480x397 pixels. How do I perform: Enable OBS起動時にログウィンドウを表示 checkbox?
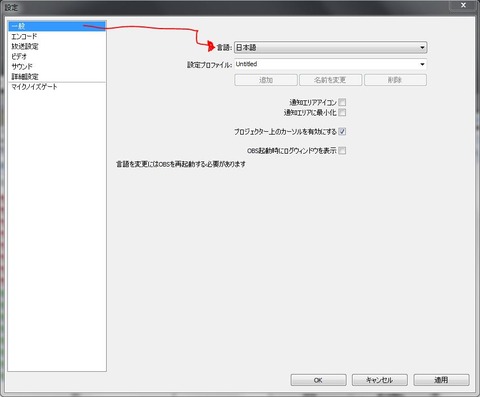pos(342,150)
